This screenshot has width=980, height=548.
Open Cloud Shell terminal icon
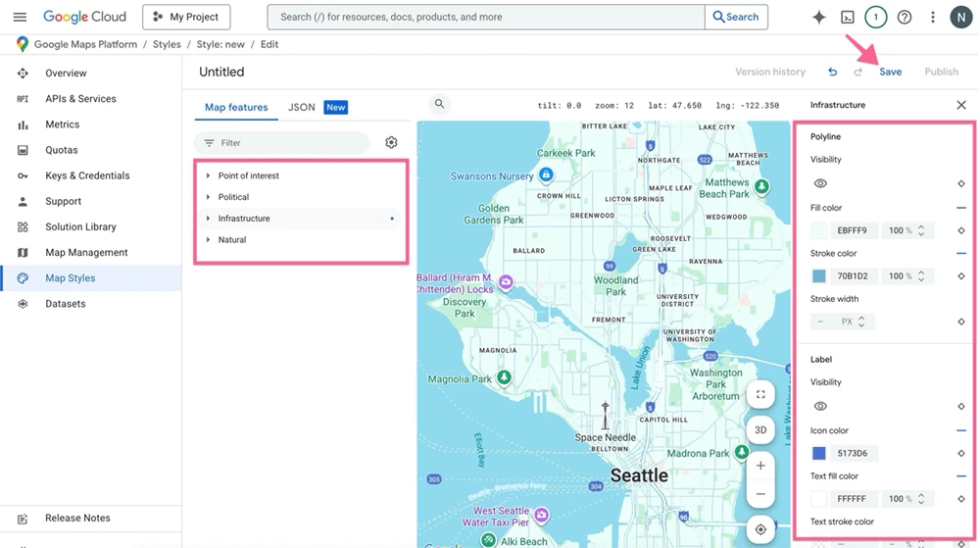coord(848,17)
